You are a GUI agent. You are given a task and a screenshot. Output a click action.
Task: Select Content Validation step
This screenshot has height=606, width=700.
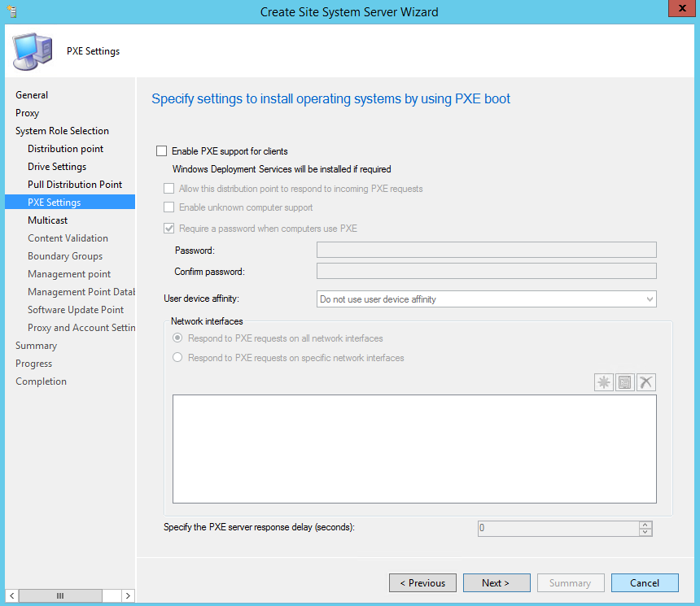click(68, 238)
